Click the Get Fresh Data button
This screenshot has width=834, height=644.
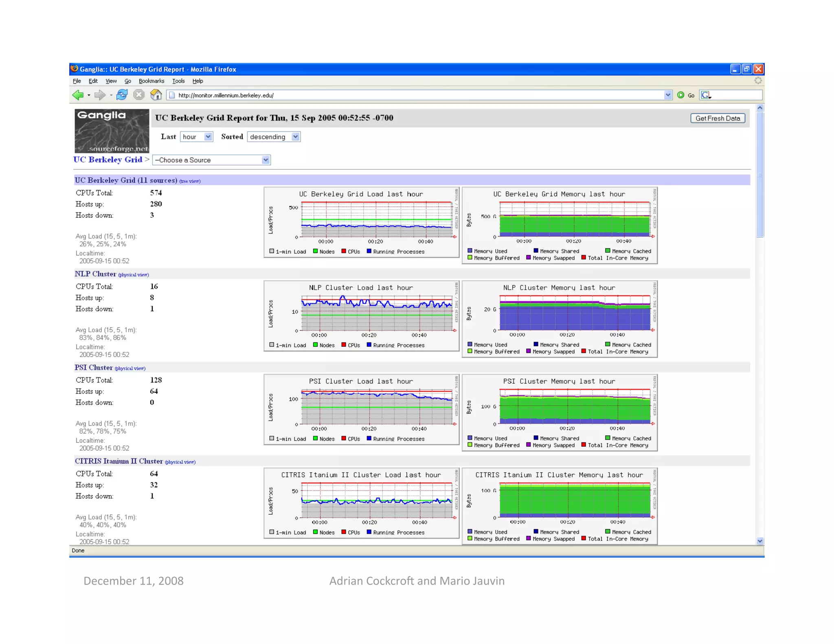(x=718, y=118)
